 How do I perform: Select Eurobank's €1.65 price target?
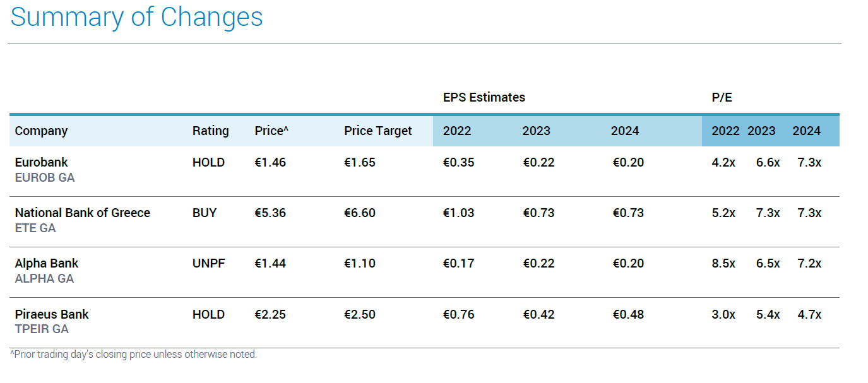click(x=359, y=162)
